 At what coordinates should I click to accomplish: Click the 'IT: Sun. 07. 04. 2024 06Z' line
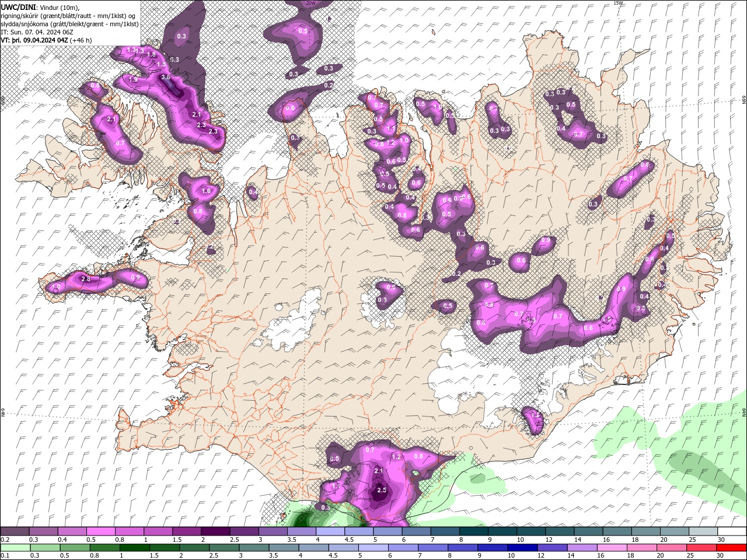click(x=37, y=32)
